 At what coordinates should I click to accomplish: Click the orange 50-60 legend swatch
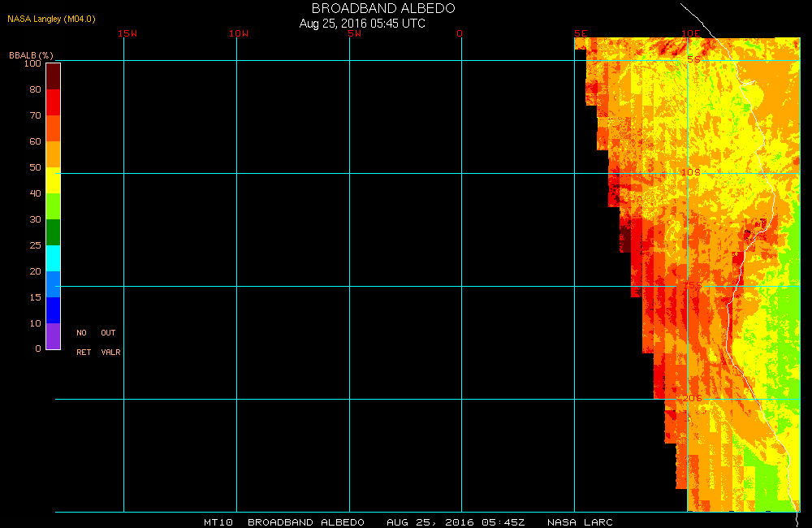click(54, 154)
